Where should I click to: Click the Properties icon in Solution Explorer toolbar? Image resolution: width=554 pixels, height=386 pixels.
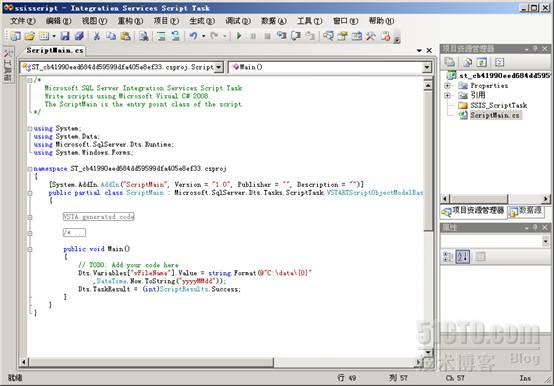(x=467, y=63)
